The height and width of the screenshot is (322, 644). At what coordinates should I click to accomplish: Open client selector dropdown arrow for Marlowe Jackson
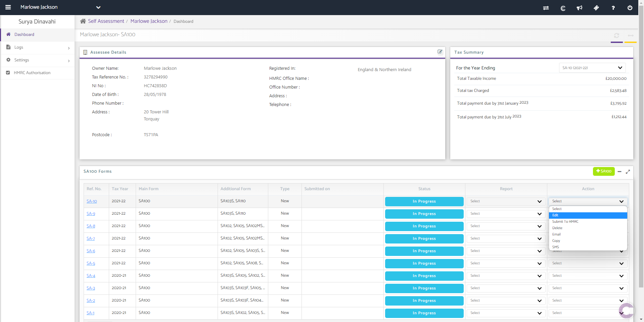(x=98, y=7)
